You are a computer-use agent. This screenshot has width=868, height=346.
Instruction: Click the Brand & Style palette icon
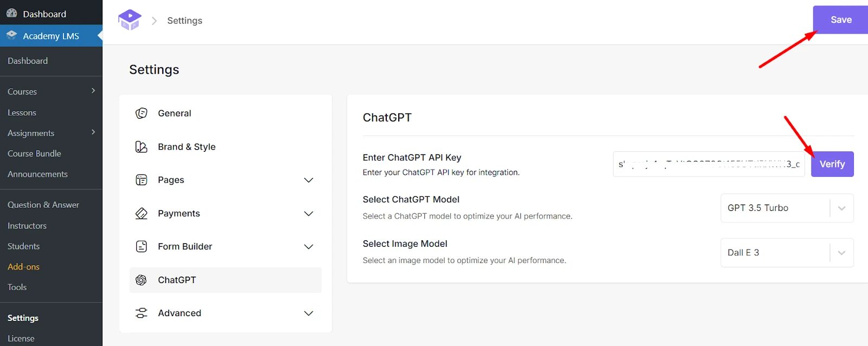(x=142, y=147)
